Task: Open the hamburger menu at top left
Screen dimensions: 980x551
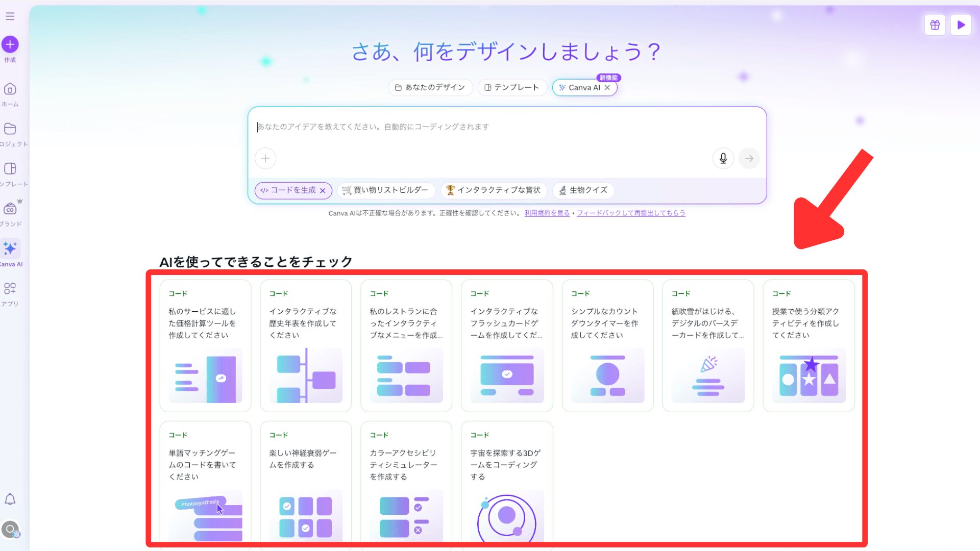Action: [10, 16]
